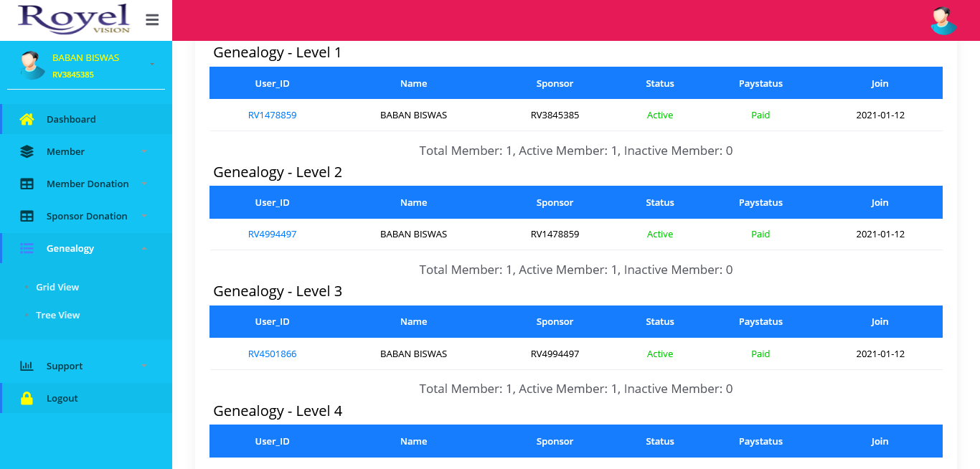Click the Level 1 User_ID column header
The height and width of the screenshot is (469, 980).
(x=272, y=83)
